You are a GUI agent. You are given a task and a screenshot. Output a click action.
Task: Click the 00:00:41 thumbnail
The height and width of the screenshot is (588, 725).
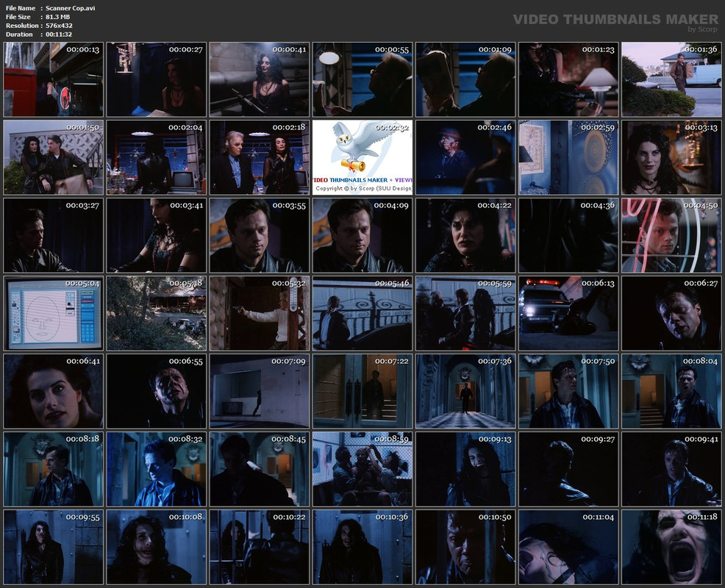coord(260,79)
